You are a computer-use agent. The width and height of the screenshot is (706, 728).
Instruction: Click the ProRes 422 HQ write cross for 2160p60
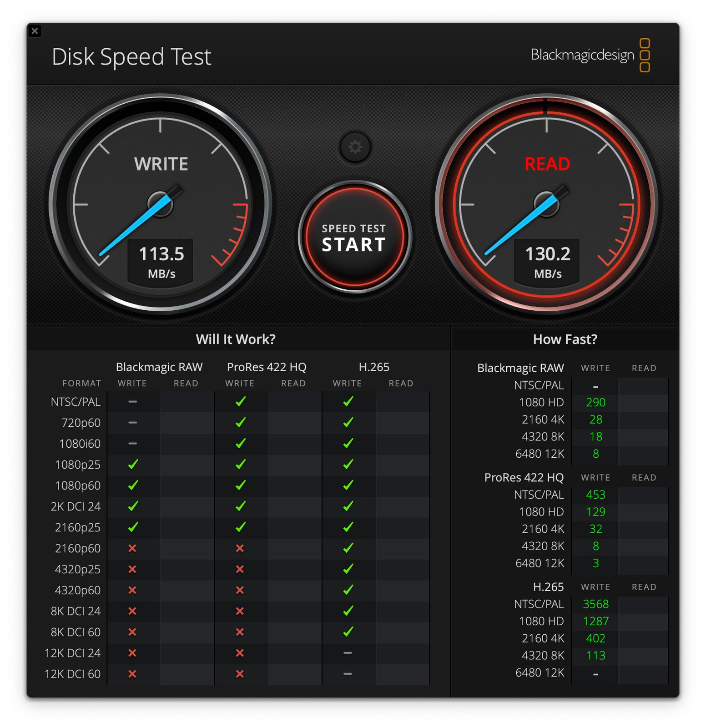coord(240,548)
